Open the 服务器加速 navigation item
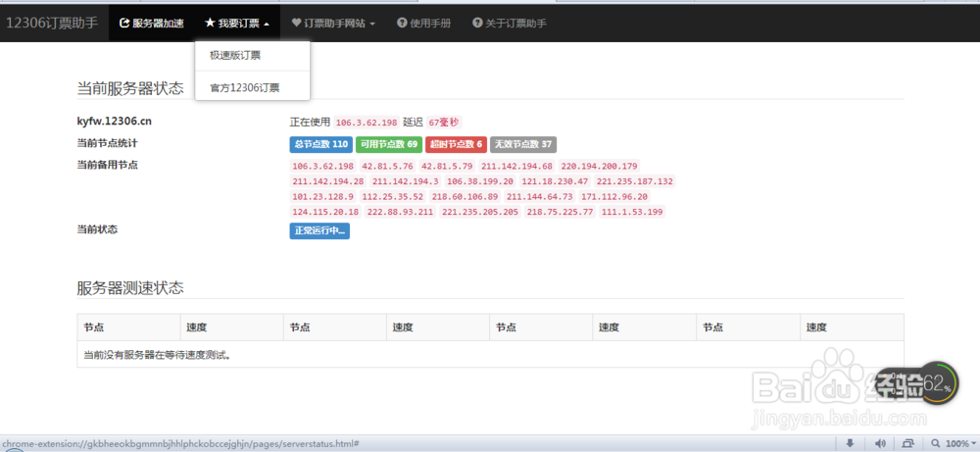This screenshot has width=980, height=452. tap(151, 24)
